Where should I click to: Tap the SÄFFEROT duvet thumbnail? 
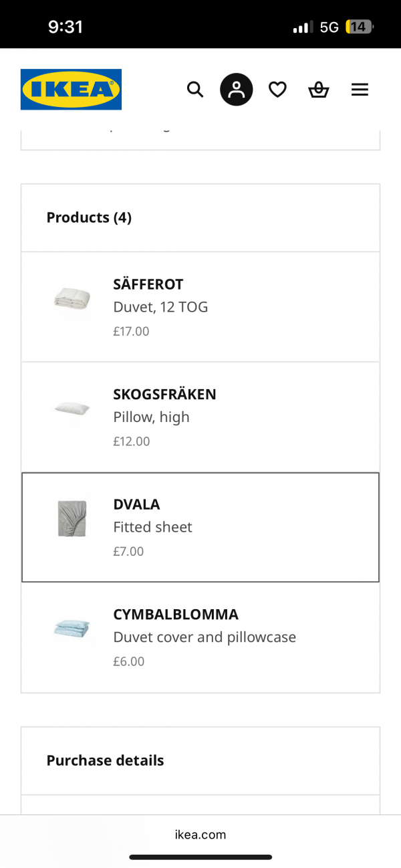[72, 301]
